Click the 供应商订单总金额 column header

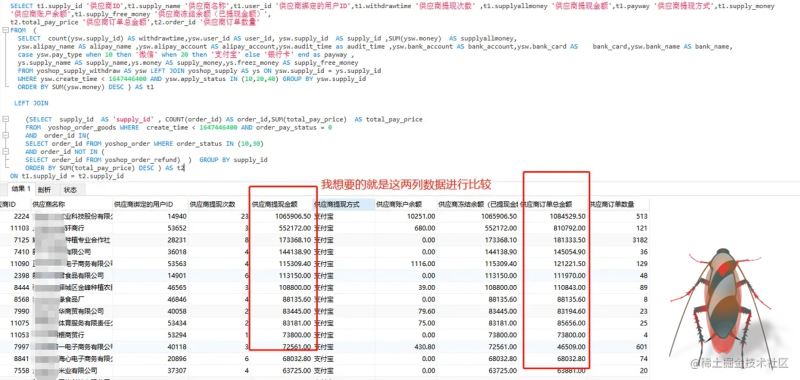[x=554, y=204]
